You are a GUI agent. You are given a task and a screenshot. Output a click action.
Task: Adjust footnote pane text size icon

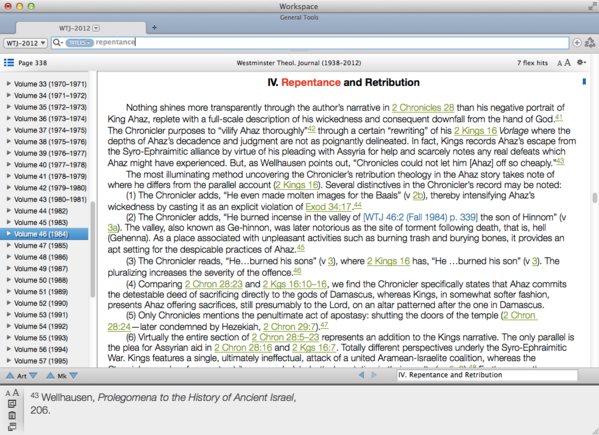pos(12,393)
